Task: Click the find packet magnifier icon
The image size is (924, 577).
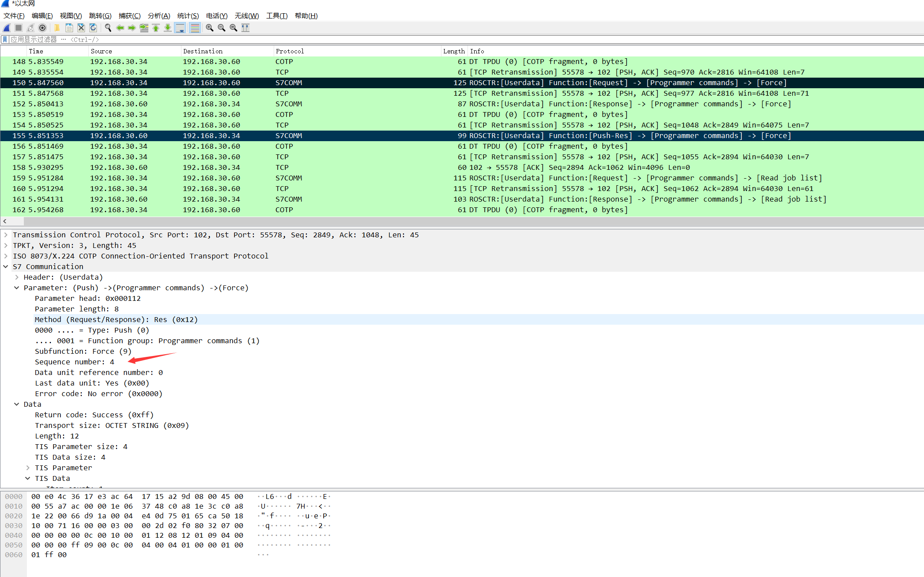Action: [108, 28]
